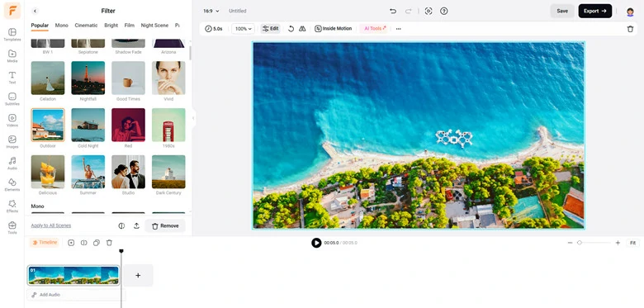Open the AI Tools button
Image resolution: width=644 pixels, height=308 pixels.
[375, 29]
